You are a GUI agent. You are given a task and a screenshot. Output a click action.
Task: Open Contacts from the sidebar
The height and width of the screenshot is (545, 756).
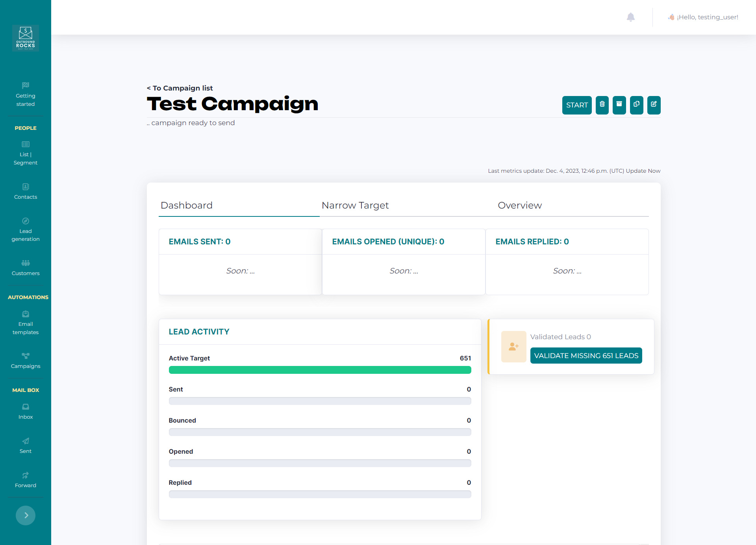[x=25, y=192]
